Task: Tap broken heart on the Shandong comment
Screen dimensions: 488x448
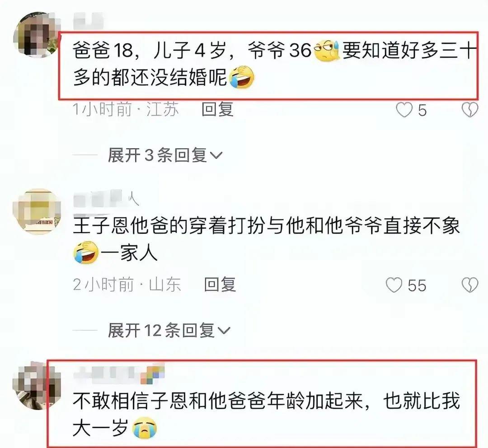Action: [469, 285]
